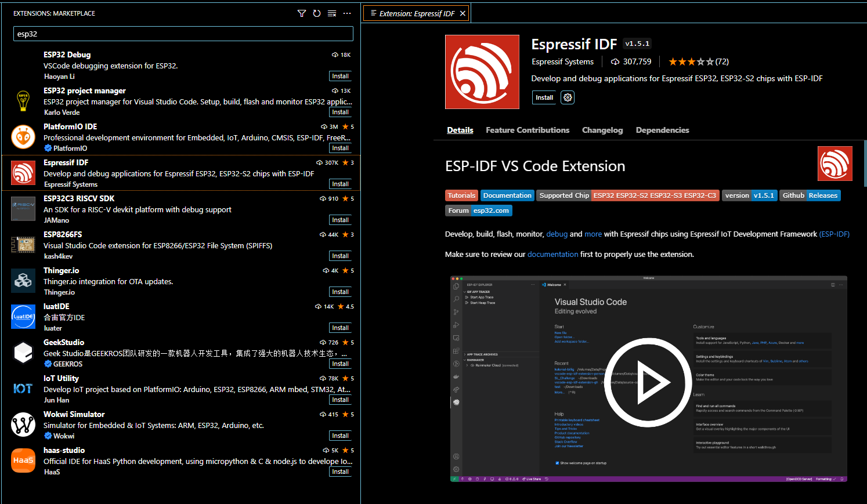The height and width of the screenshot is (504, 867).
Task: Switch to the Dependencies tab
Action: click(x=662, y=130)
